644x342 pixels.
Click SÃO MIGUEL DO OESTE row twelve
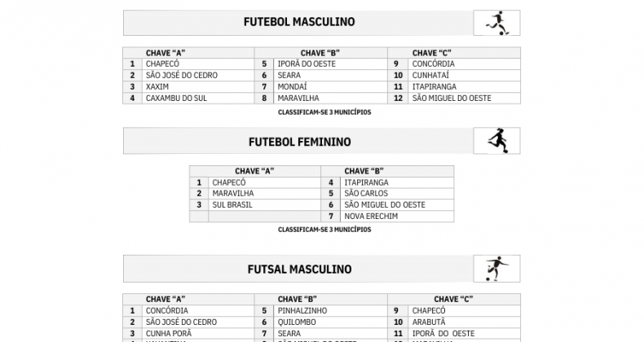coord(452,99)
